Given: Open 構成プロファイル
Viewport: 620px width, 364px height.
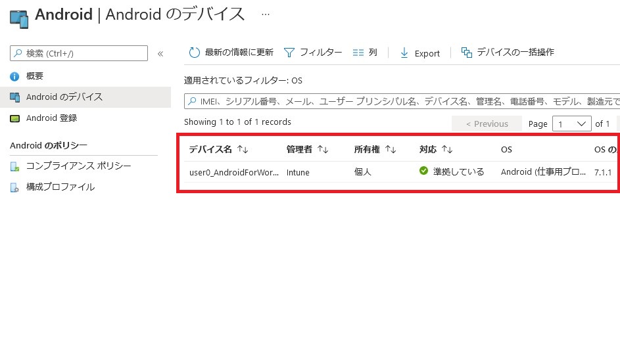Looking at the screenshot, I should [x=60, y=187].
